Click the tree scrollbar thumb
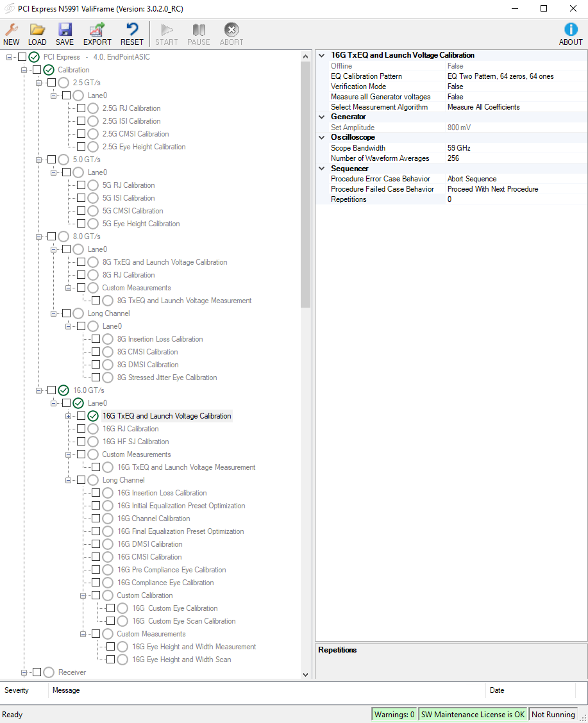Image resolution: width=588 pixels, height=723 pixels. coord(305,185)
